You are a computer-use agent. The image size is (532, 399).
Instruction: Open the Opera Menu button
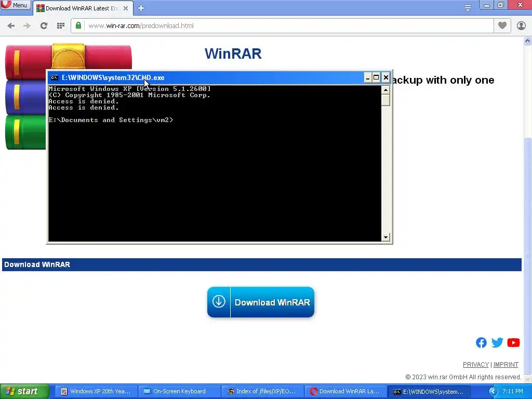[15, 5]
